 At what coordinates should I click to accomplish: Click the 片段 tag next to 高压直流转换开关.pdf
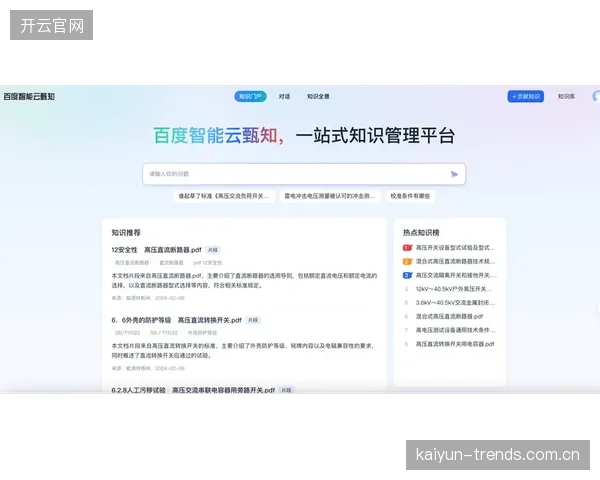pos(253,320)
